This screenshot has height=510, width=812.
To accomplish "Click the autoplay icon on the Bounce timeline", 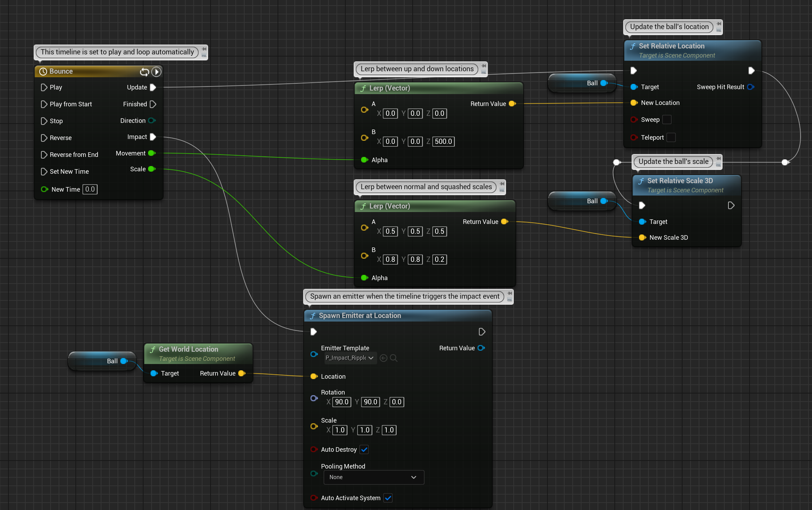I will coord(156,72).
